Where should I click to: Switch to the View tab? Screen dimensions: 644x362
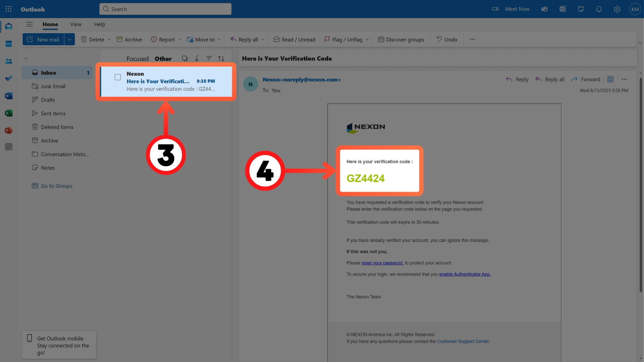(75, 24)
